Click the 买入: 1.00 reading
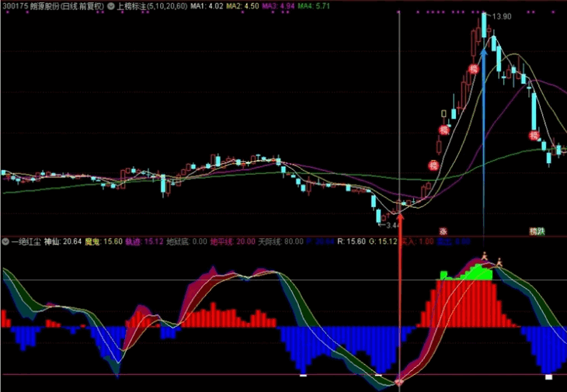Screen dimensions: 567x392 (418, 241)
